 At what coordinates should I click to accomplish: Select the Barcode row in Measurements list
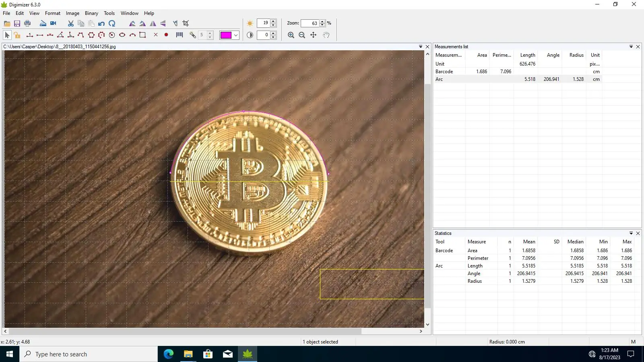point(518,72)
